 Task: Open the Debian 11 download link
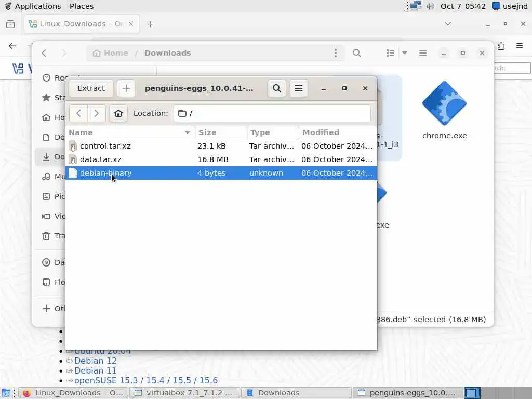(96, 370)
